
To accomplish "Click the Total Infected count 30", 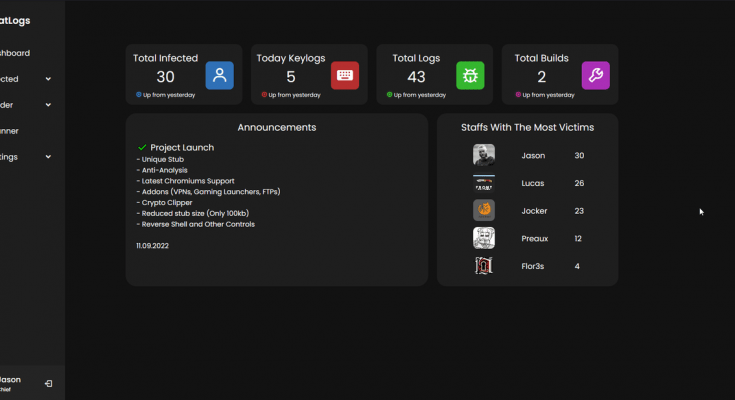I will click(166, 77).
